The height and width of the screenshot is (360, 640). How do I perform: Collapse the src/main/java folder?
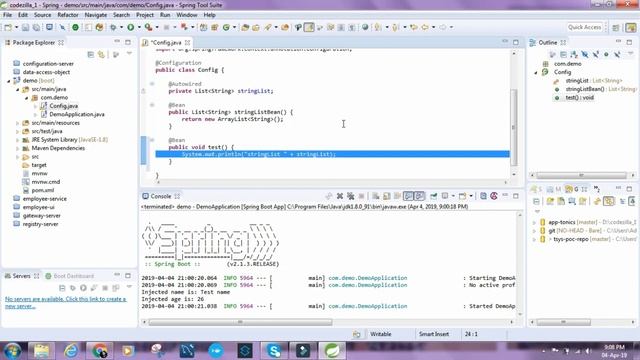point(18,89)
